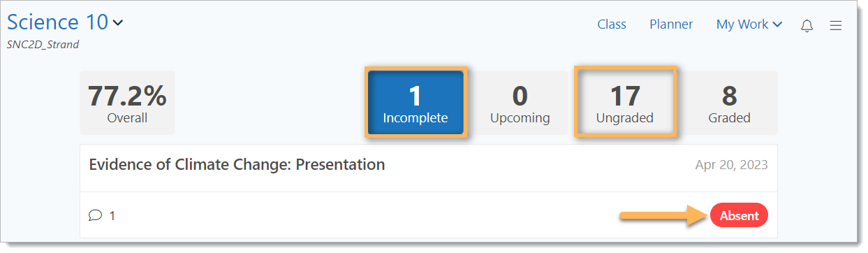Go to the Class page

coord(612,24)
